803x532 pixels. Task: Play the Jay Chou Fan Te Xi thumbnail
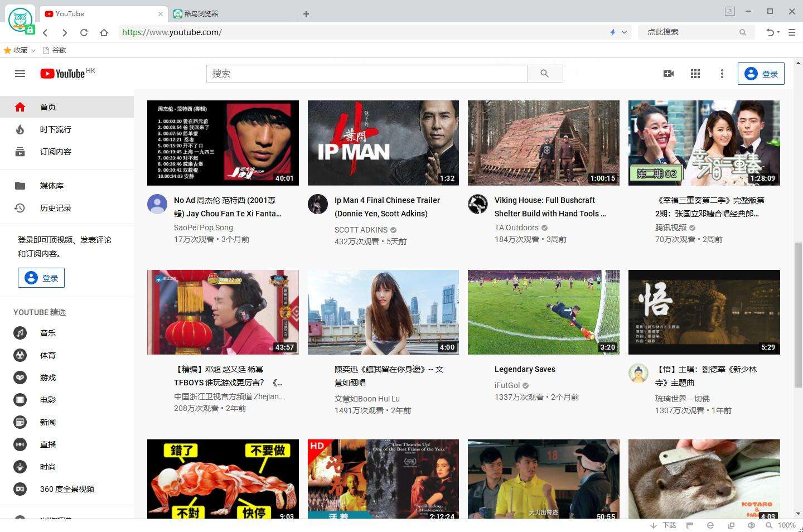click(x=223, y=143)
